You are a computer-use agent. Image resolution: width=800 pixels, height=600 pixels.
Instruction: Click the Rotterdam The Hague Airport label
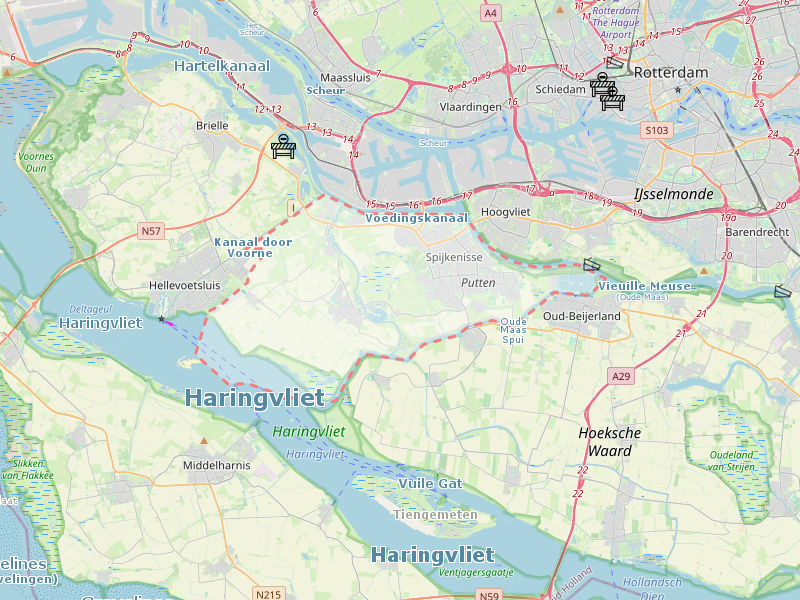point(615,22)
